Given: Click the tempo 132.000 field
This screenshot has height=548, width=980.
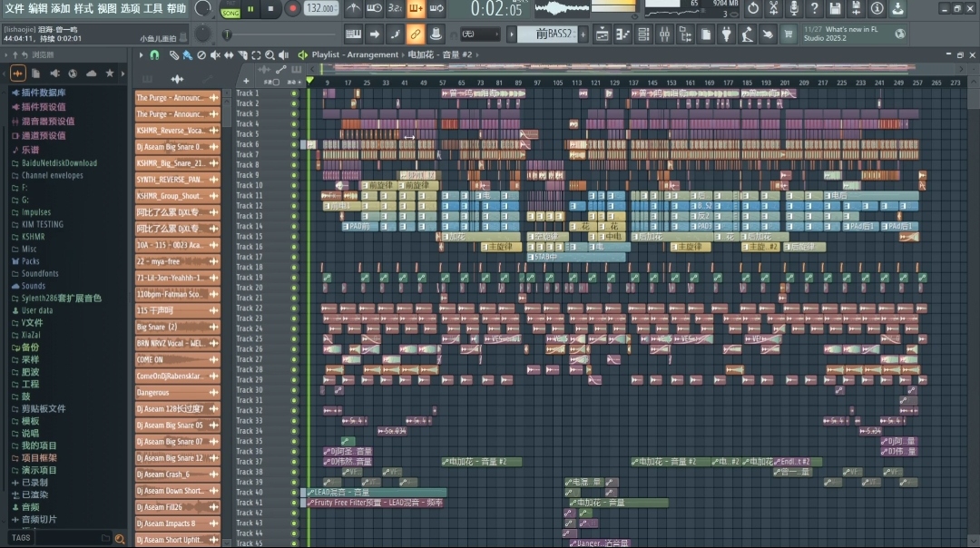Looking at the screenshot, I should [321, 9].
